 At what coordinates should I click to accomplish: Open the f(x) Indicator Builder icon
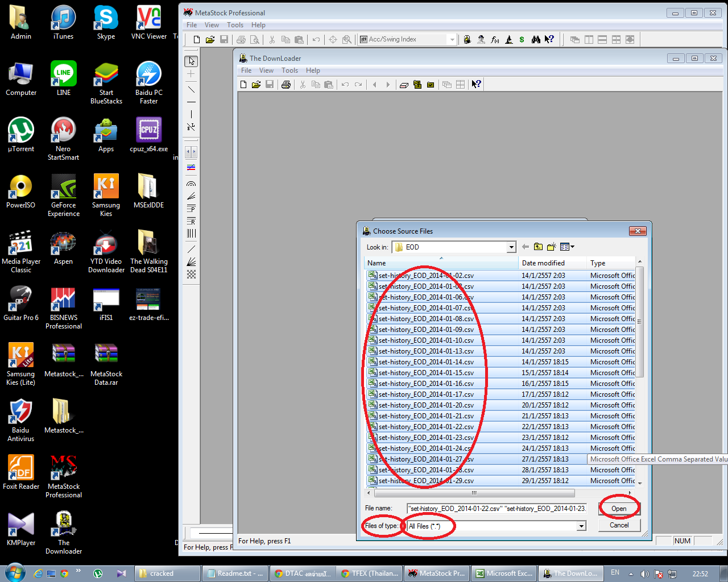495,39
